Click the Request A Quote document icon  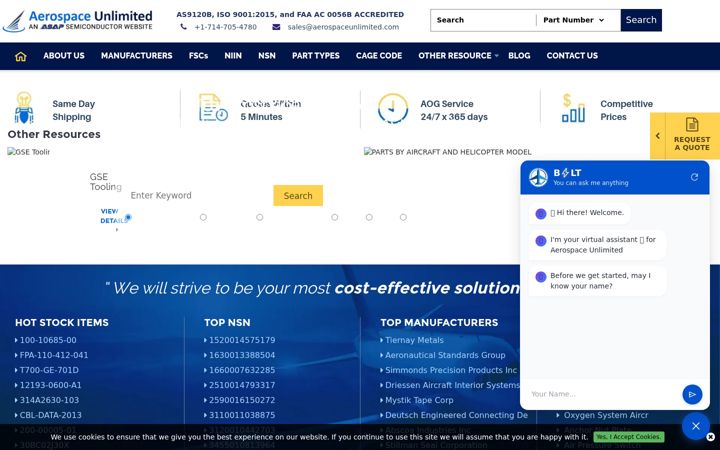tap(692, 124)
